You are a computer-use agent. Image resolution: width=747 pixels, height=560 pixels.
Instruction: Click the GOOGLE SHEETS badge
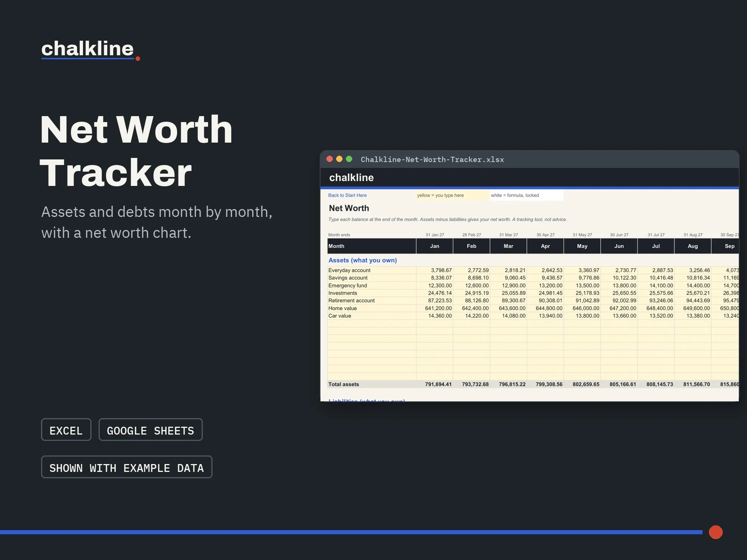(x=151, y=430)
